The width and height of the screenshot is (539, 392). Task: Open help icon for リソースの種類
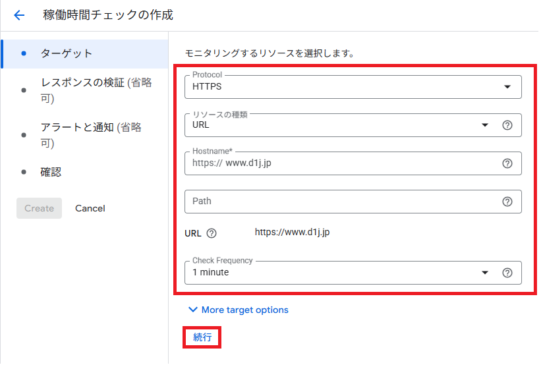507,125
